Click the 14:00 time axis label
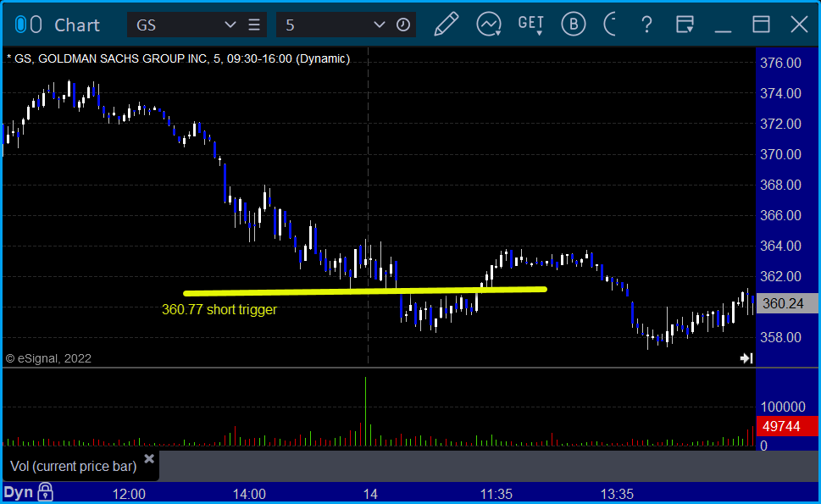 [249, 494]
